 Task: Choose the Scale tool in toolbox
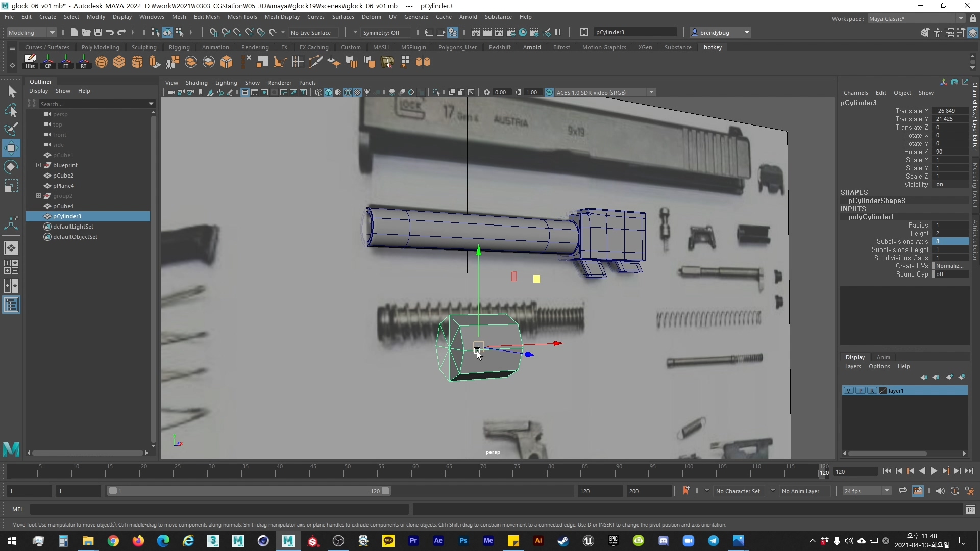click(11, 186)
